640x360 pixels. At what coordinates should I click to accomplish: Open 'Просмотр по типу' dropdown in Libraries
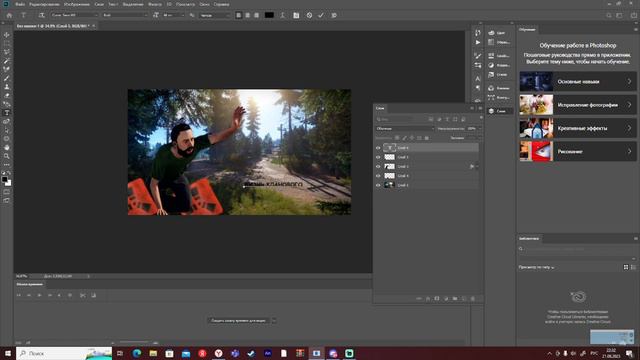click(x=536, y=267)
